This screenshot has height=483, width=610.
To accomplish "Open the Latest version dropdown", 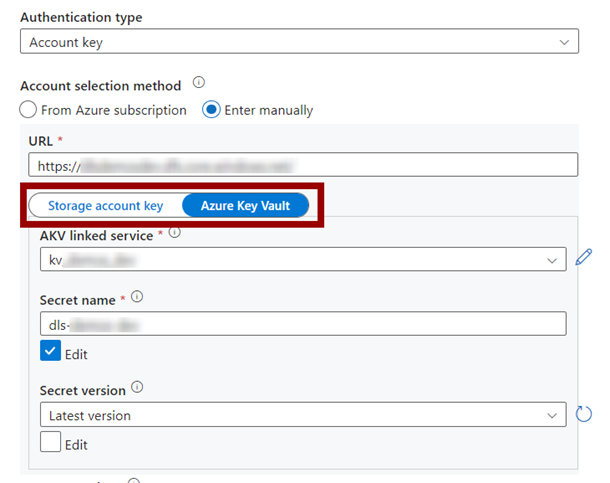I will coord(303,415).
